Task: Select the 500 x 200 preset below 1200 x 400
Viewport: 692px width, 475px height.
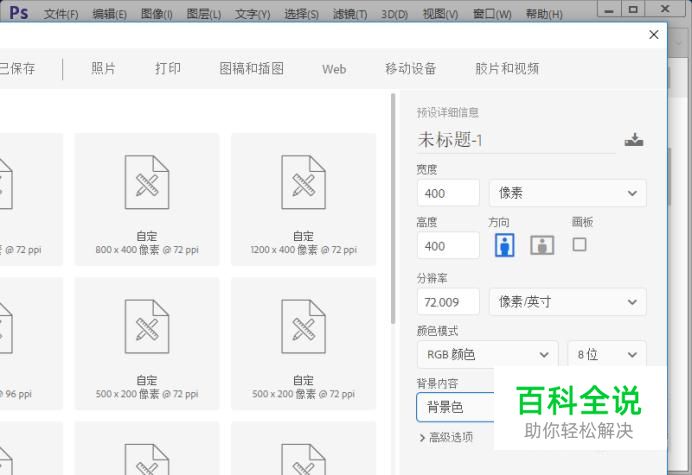Action: (x=304, y=343)
